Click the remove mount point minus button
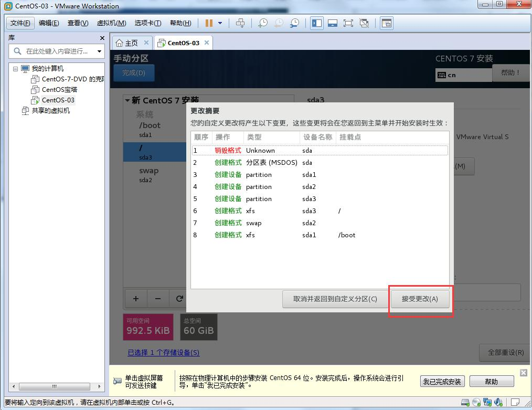 coord(158,299)
